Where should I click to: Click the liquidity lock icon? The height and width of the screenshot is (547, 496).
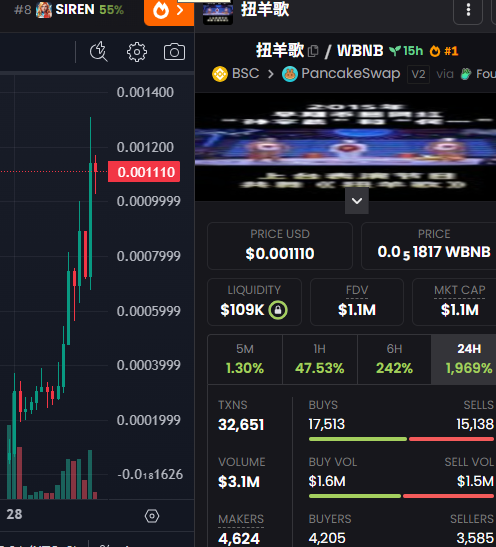point(278,310)
